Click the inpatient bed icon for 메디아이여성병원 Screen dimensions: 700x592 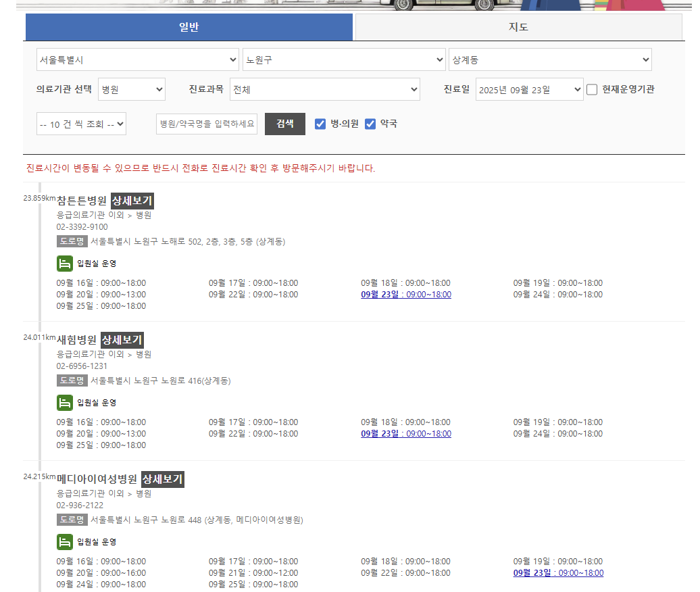[x=65, y=541]
